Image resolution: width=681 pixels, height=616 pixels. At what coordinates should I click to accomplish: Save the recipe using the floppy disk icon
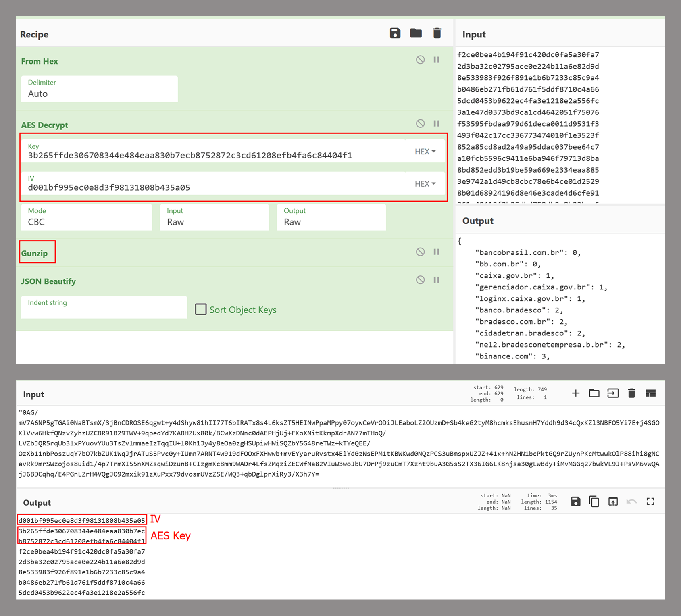pos(395,33)
